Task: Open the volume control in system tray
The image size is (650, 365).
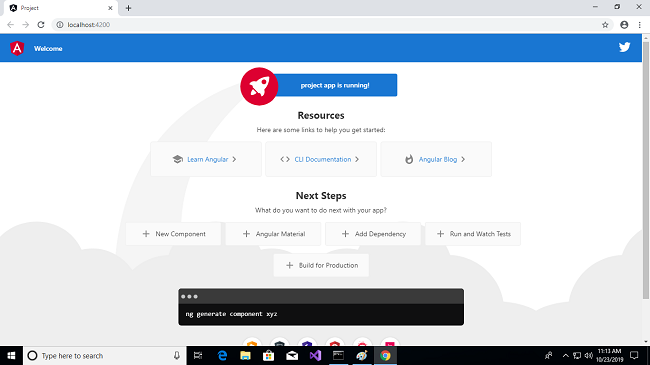Action: (588, 355)
